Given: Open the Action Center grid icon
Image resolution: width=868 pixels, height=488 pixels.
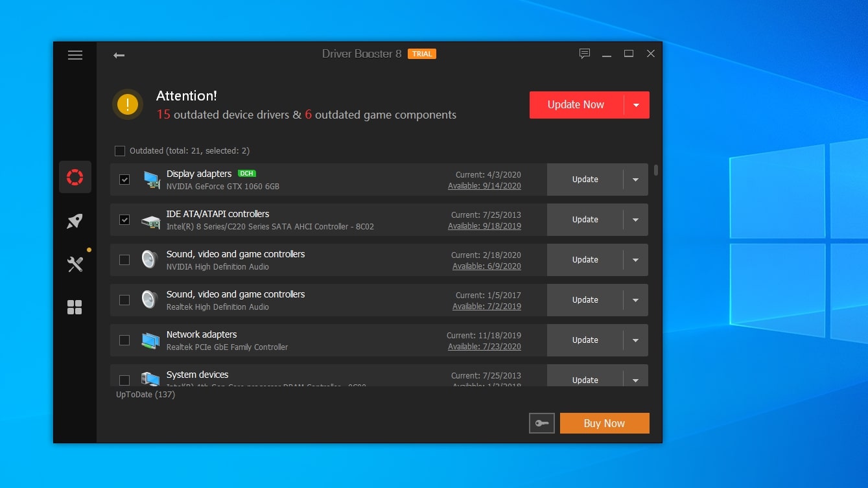Looking at the screenshot, I should pyautogui.click(x=75, y=307).
